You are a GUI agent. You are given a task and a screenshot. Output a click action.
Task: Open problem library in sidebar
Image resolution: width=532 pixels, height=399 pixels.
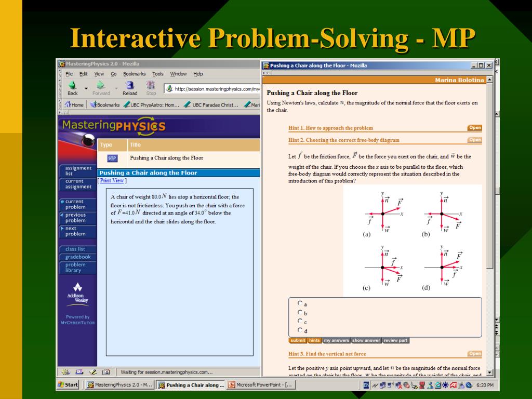coord(78,268)
